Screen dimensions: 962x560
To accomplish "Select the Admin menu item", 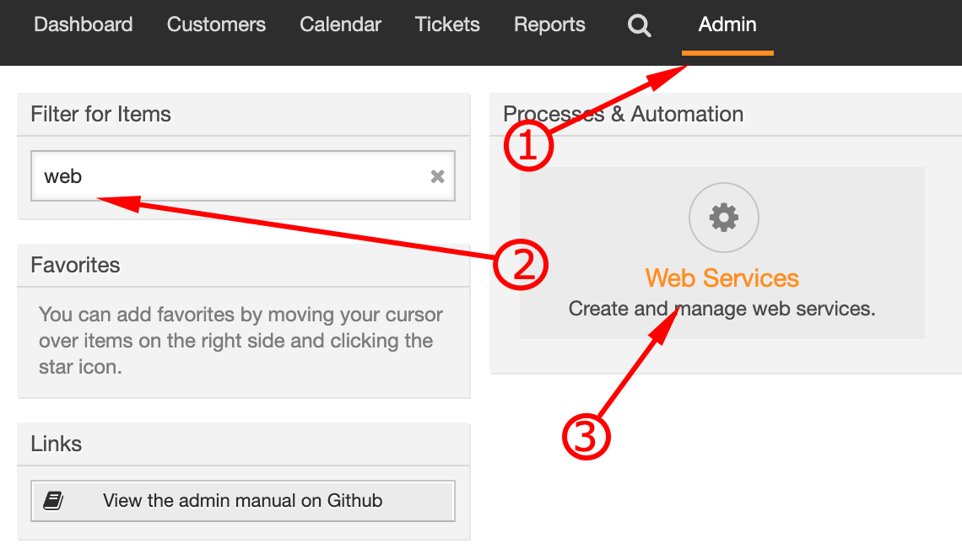I will 727,24.
